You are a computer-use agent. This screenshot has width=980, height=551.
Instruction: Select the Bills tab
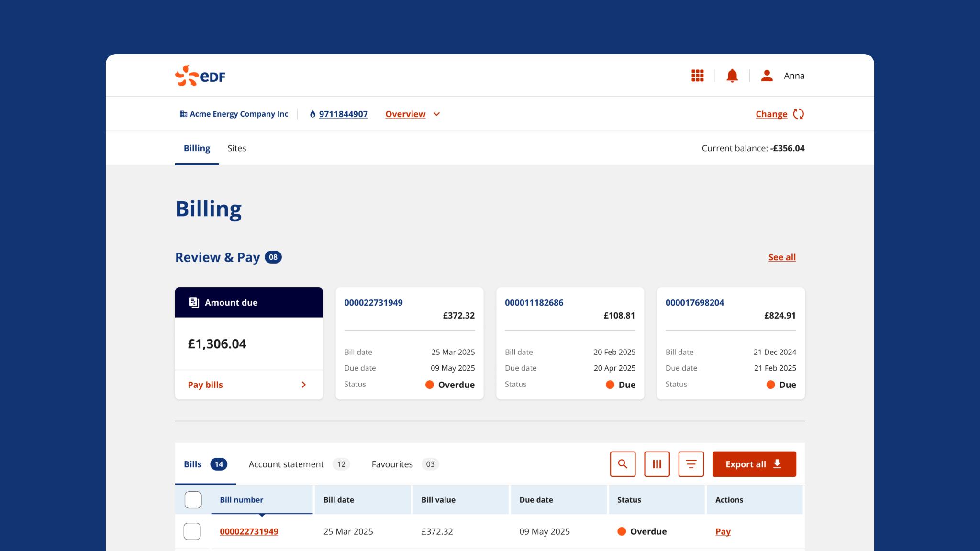pos(205,464)
